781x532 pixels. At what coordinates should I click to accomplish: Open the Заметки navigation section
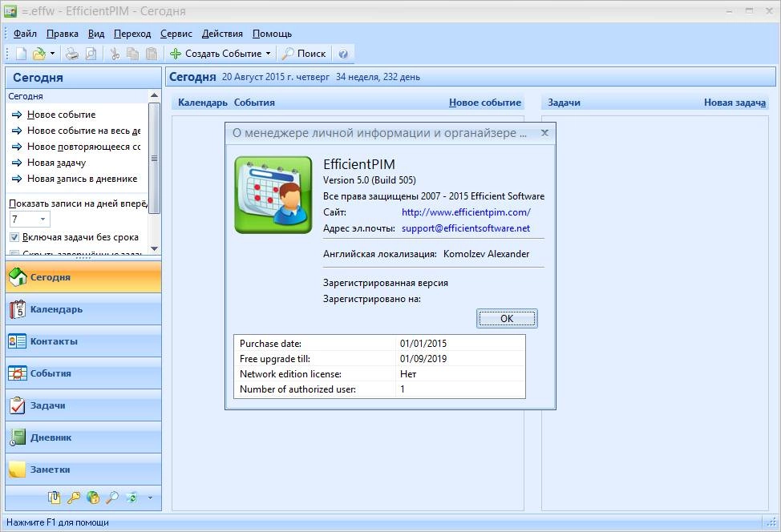click(83, 470)
